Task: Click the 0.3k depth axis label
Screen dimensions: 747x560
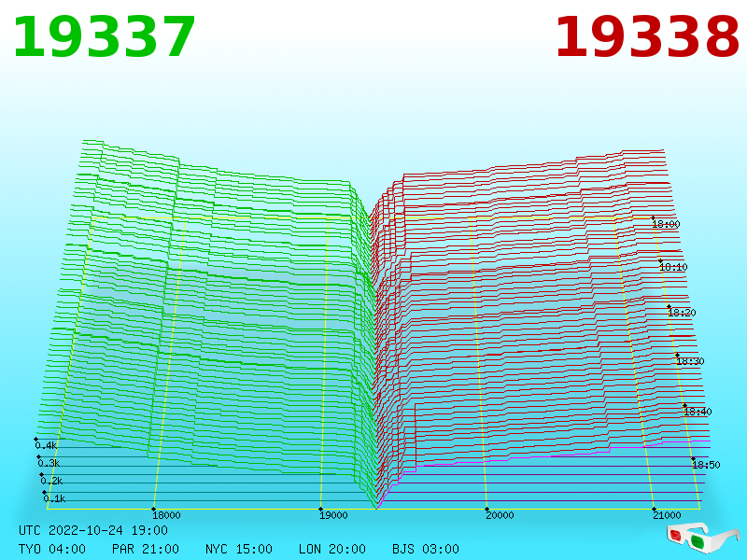Action: pyautogui.click(x=49, y=463)
